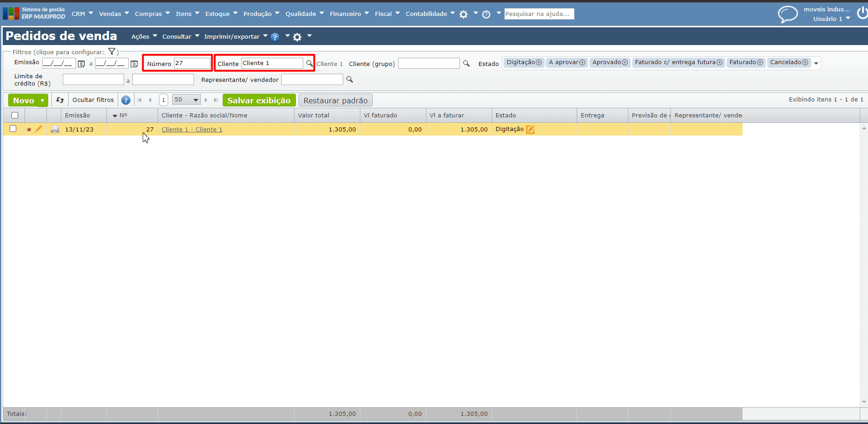Open the Financeiro menu
The height and width of the screenshot is (424, 868).
click(x=349, y=14)
